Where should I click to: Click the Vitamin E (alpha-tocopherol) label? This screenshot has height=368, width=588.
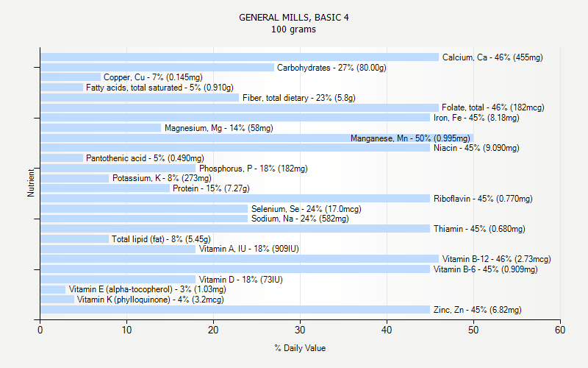pos(148,289)
